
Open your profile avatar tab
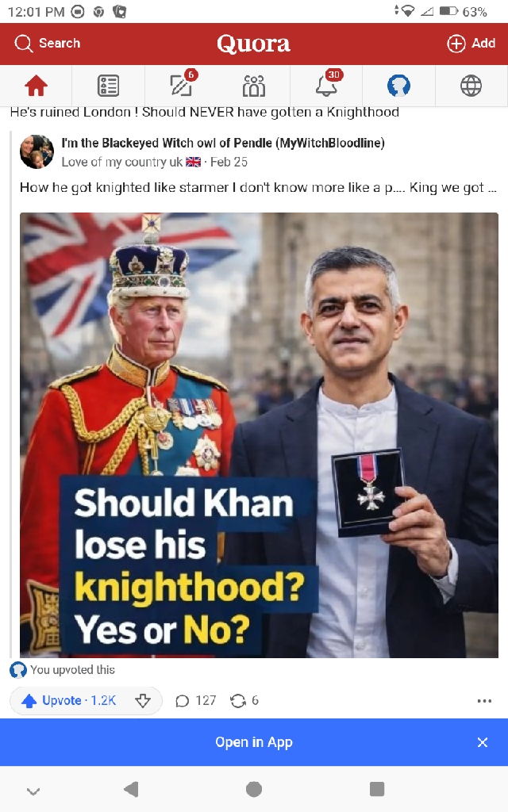pos(398,86)
